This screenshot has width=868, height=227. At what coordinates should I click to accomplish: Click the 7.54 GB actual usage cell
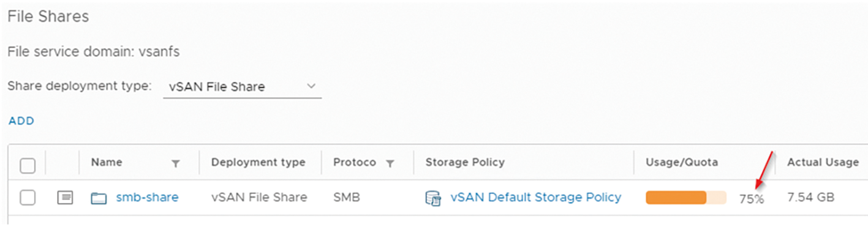pyautogui.click(x=810, y=197)
